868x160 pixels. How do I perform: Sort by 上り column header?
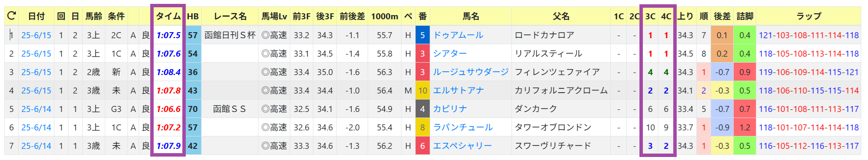pyautogui.click(x=685, y=16)
